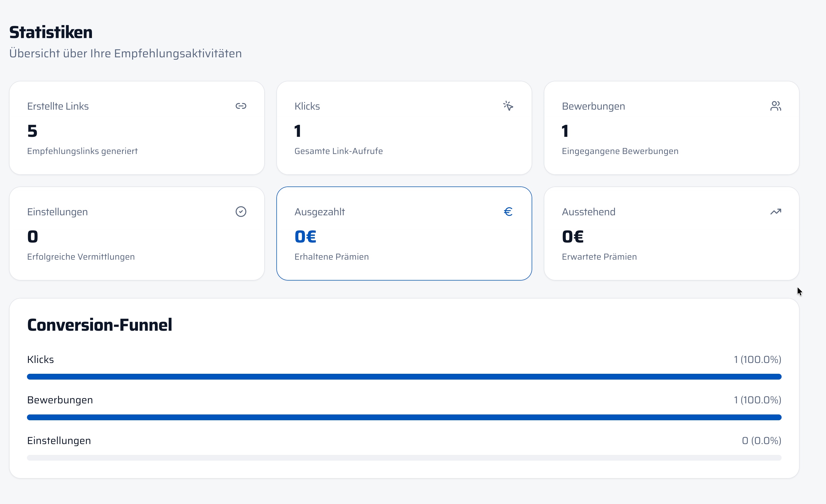Click the 'Ausstehend' card title
Image resolution: width=826 pixels, height=504 pixels.
point(589,212)
